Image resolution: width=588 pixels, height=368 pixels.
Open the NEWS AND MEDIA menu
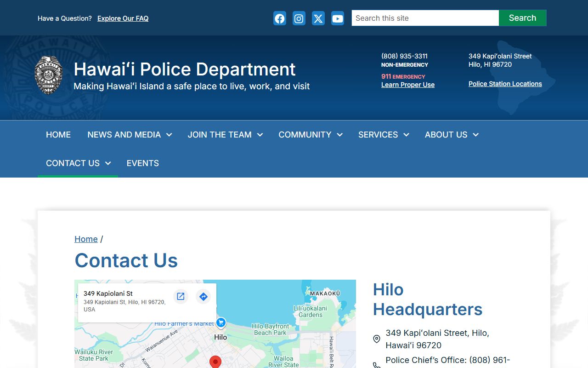point(124,135)
